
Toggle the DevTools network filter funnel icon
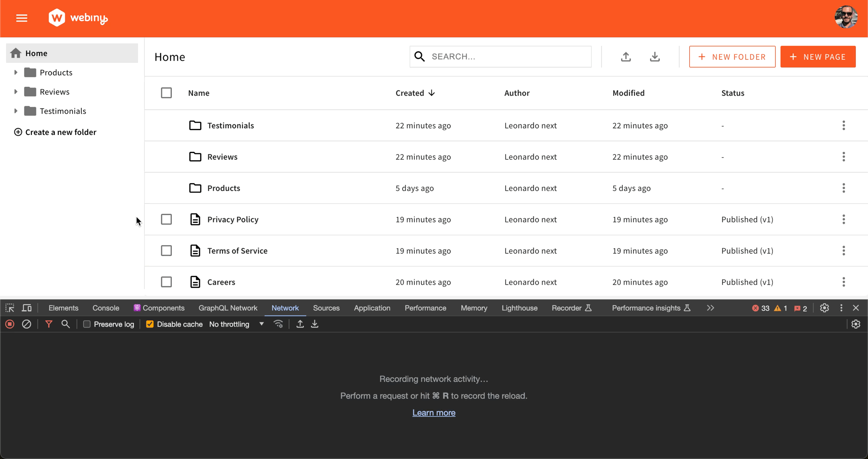(x=49, y=324)
